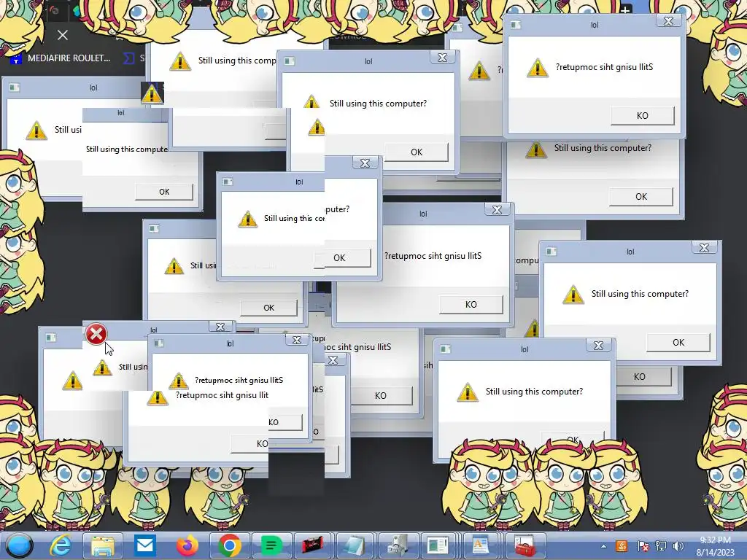Click the title-bar icon of upper-right mirrored dialog
747x560 pixels.
tap(516, 25)
